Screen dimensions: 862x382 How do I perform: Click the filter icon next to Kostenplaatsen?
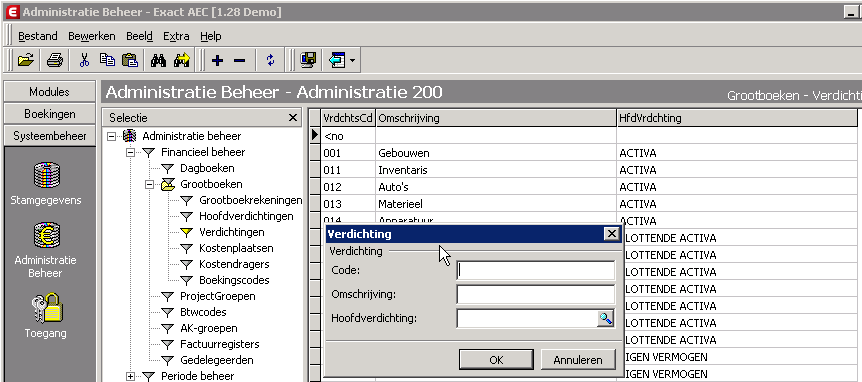(187, 248)
